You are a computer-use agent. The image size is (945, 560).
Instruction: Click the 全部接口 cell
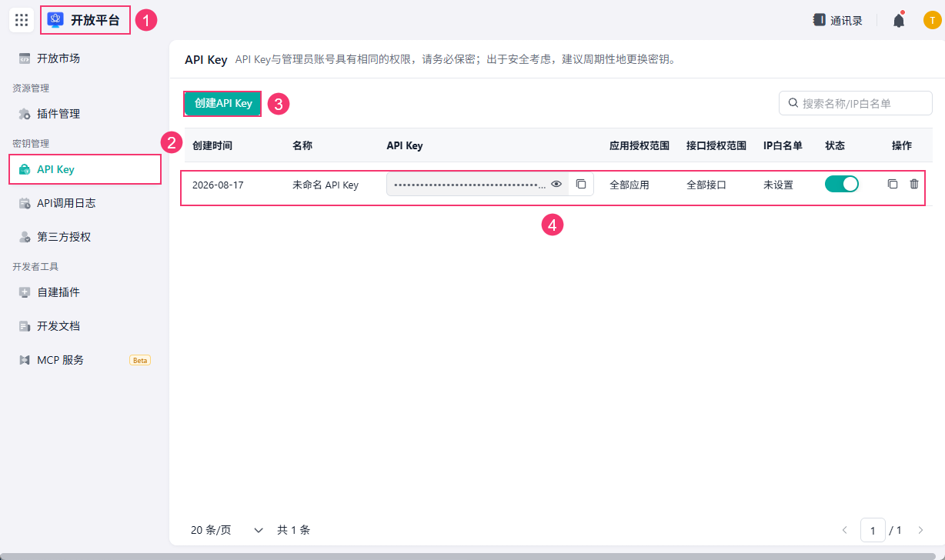706,185
